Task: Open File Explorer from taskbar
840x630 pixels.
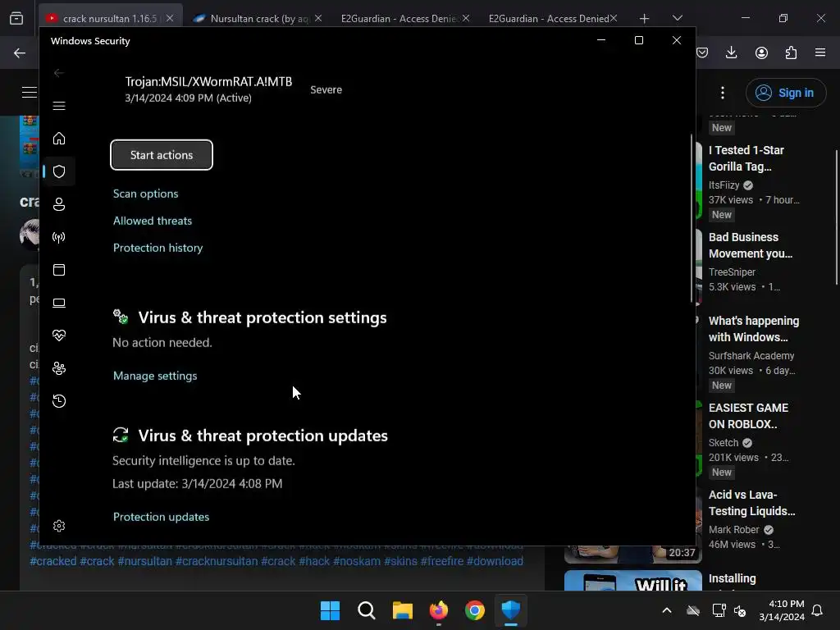Action: click(402, 610)
